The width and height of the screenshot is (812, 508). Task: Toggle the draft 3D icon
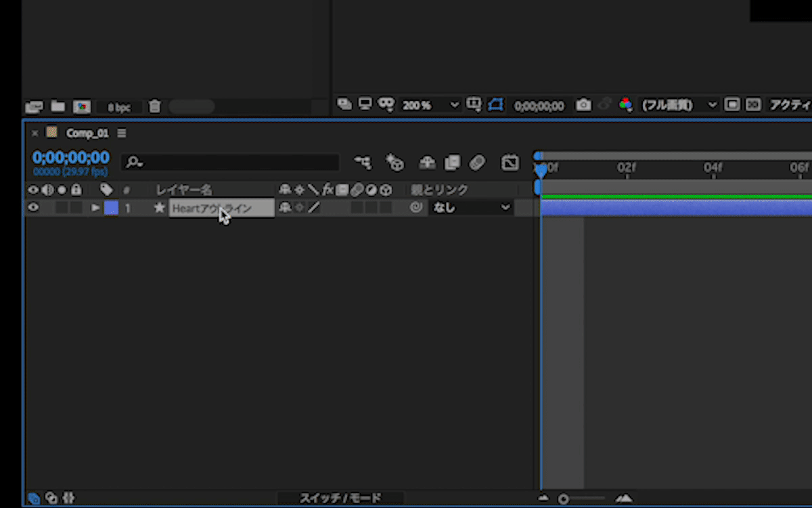394,163
